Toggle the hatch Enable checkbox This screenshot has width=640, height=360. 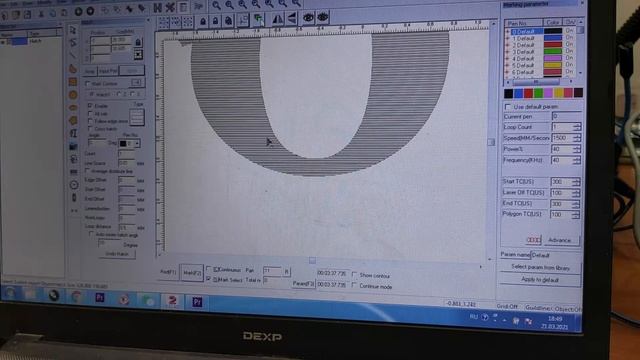click(90, 106)
